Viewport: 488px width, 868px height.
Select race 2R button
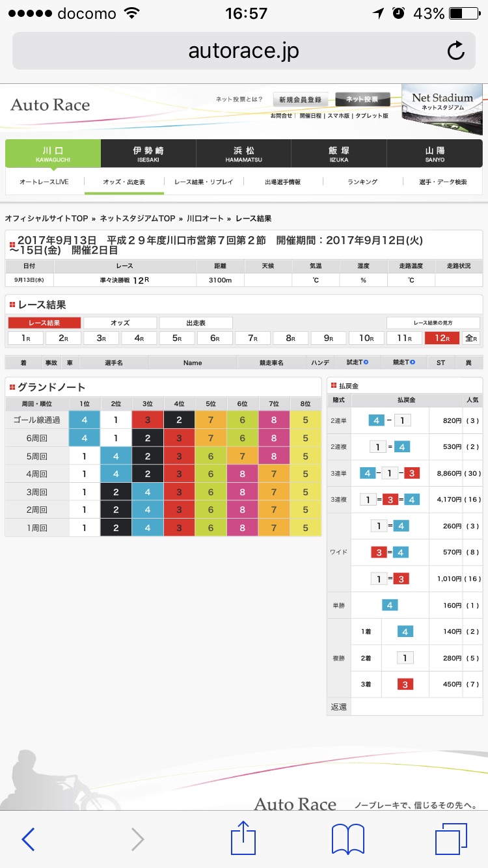pos(63,338)
